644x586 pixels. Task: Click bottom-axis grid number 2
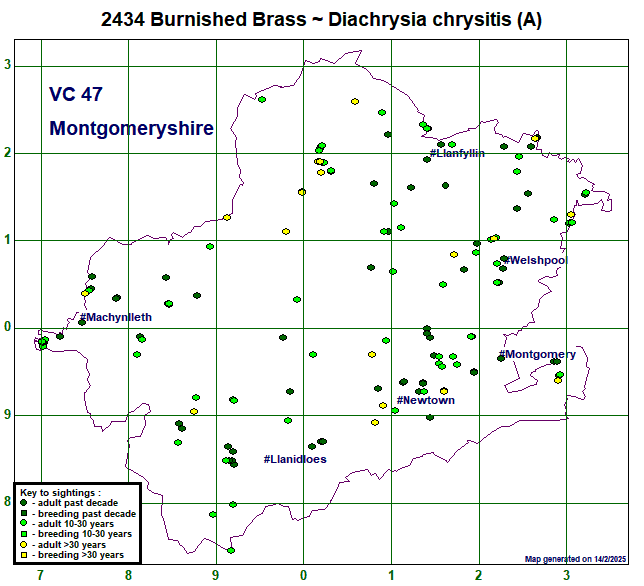click(478, 575)
